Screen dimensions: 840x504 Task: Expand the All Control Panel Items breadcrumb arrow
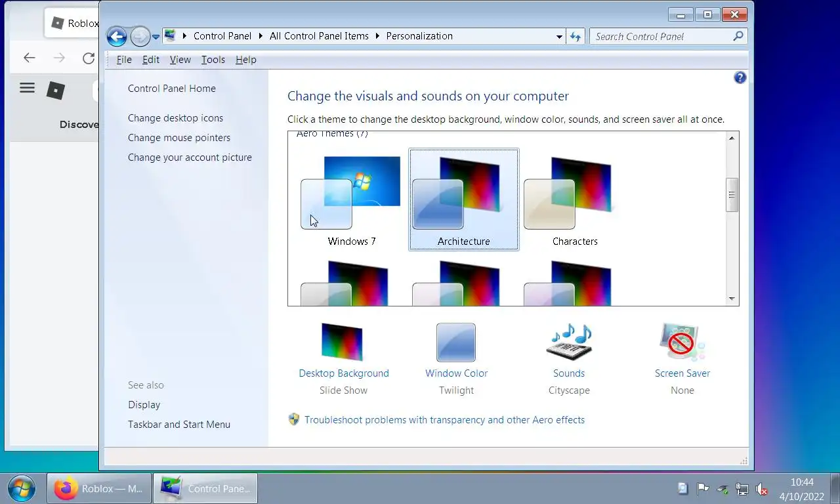378,36
